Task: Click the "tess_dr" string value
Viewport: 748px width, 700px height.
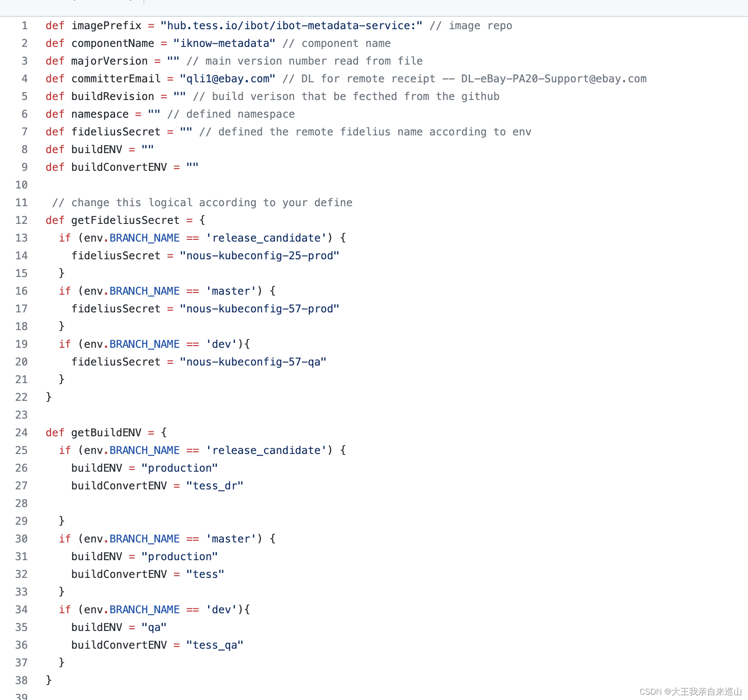Action: 215,486
